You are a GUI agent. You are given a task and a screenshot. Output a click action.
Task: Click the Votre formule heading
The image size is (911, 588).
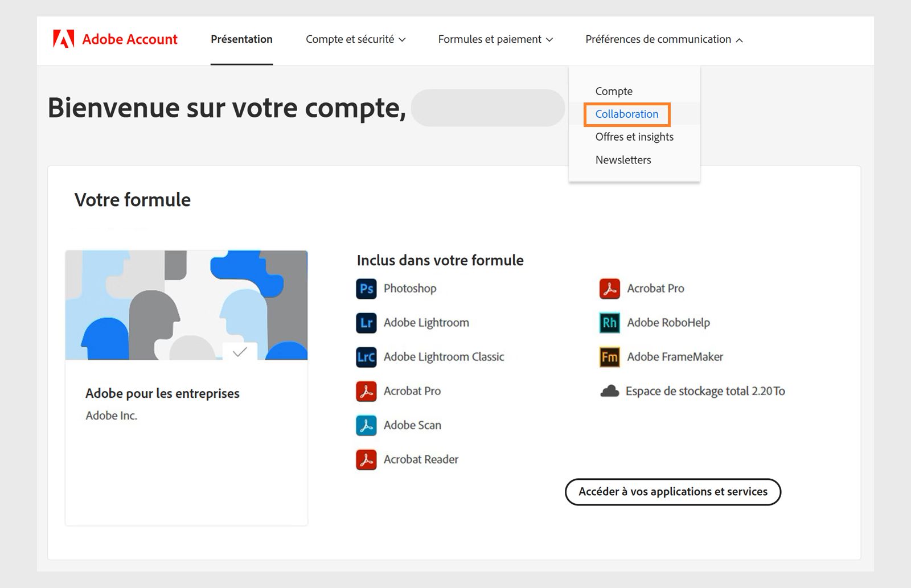[133, 200]
